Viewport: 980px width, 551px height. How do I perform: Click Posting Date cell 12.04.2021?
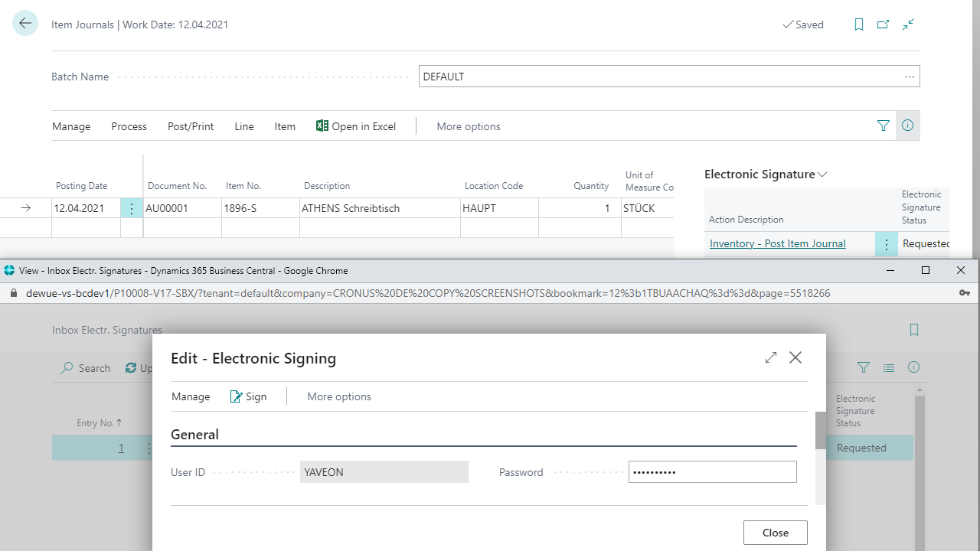coord(86,208)
